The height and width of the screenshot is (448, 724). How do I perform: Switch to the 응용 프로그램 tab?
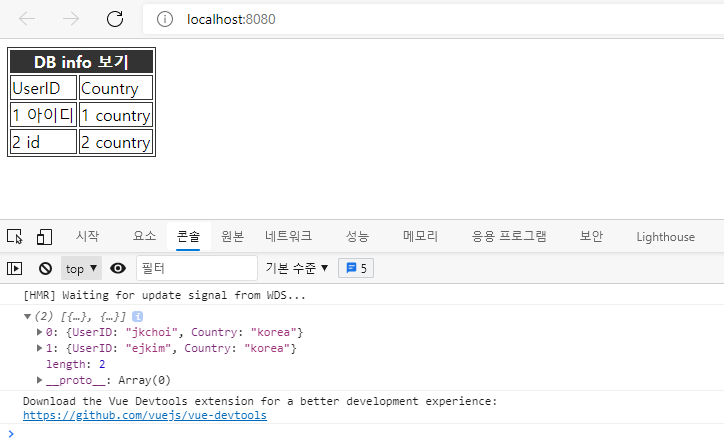[x=509, y=236]
